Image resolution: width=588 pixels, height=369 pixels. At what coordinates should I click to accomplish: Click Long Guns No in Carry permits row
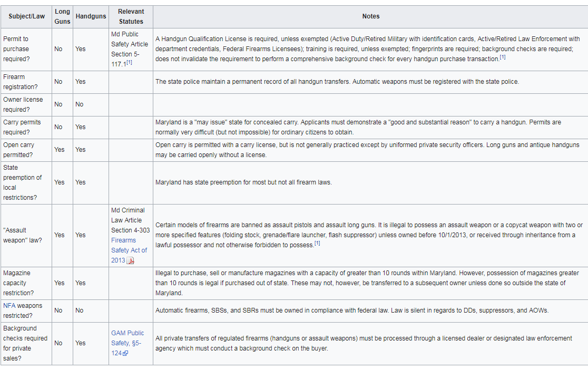click(58, 127)
